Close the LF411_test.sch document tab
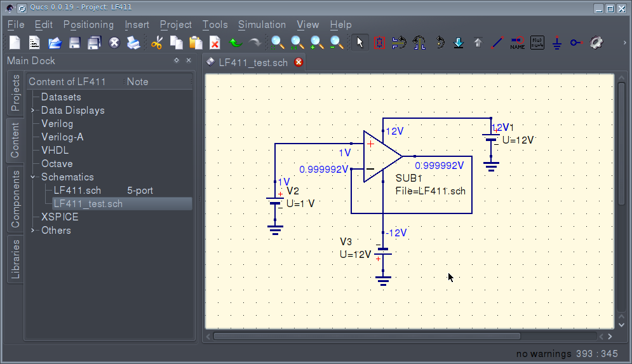The width and height of the screenshot is (632, 364). (x=299, y=62)
